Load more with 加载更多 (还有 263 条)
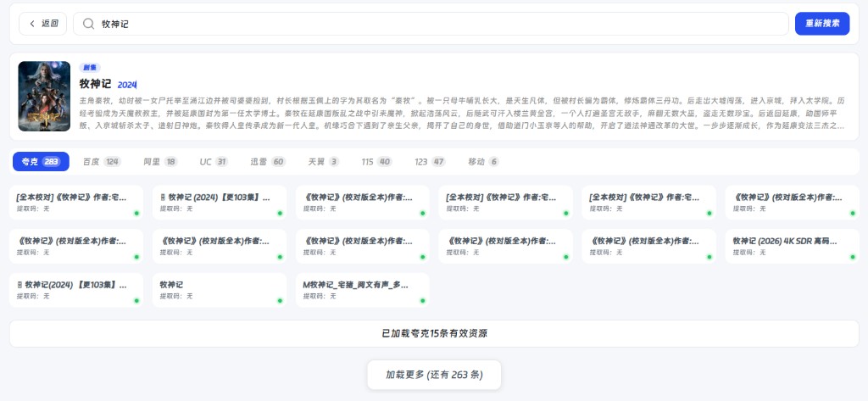Image resolution: width=868 pixels, height=401 pixels. pyautogui.click(x=434, y=375)
